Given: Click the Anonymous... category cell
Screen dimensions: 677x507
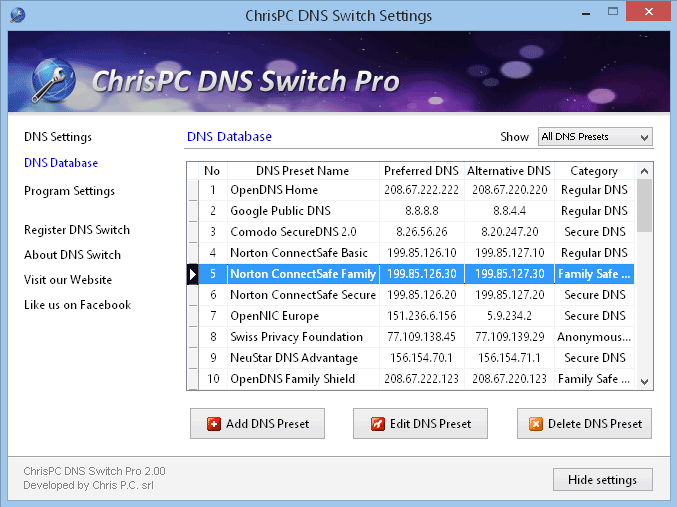Looking at the screenshot, I should (x=594, y=337).
